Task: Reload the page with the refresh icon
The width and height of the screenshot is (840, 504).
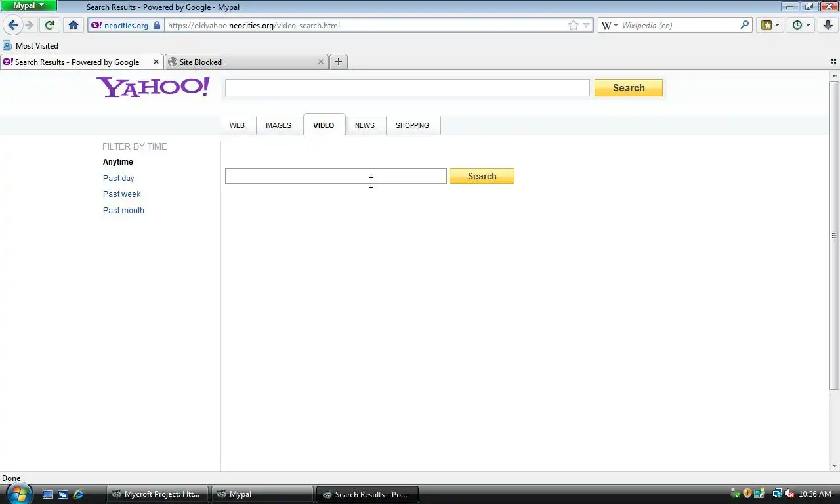Action: [49, 25]
